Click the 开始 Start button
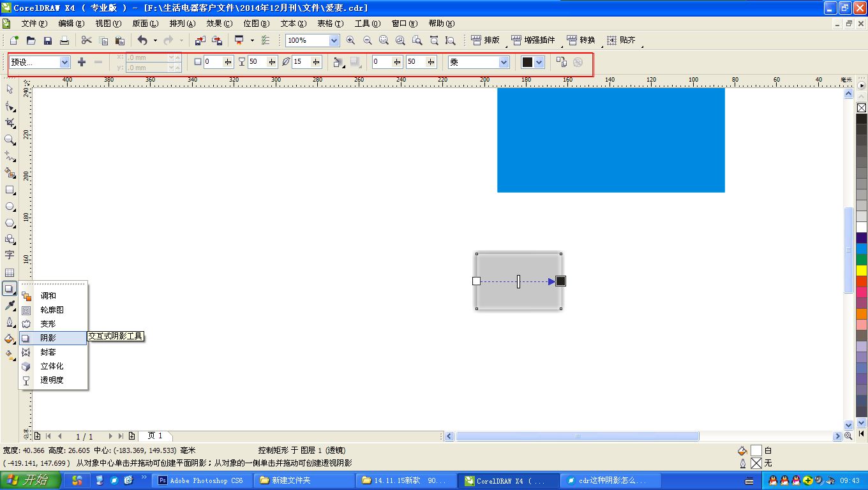The height and width of the screenshot is (490, 868). [31, 480]
